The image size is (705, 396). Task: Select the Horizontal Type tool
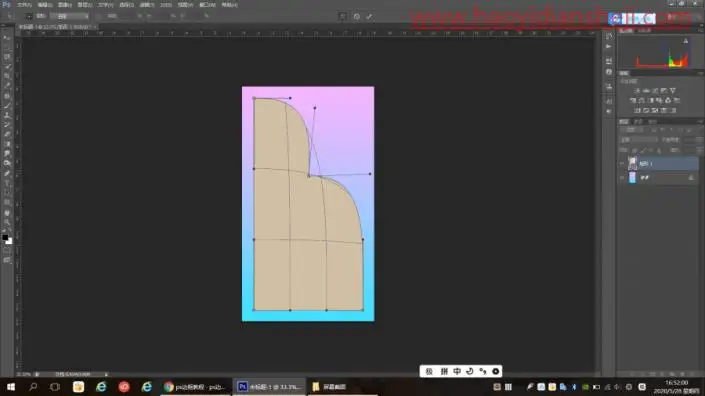tap(7, 183)
